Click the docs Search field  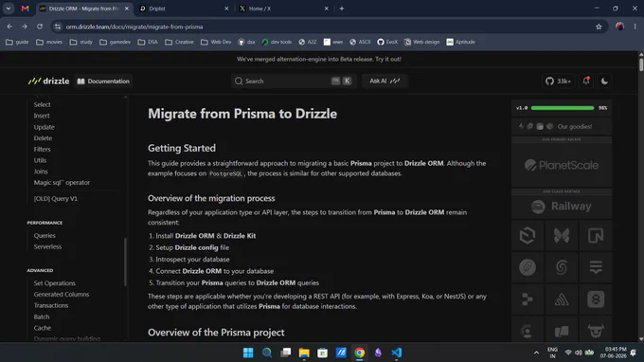294,81
